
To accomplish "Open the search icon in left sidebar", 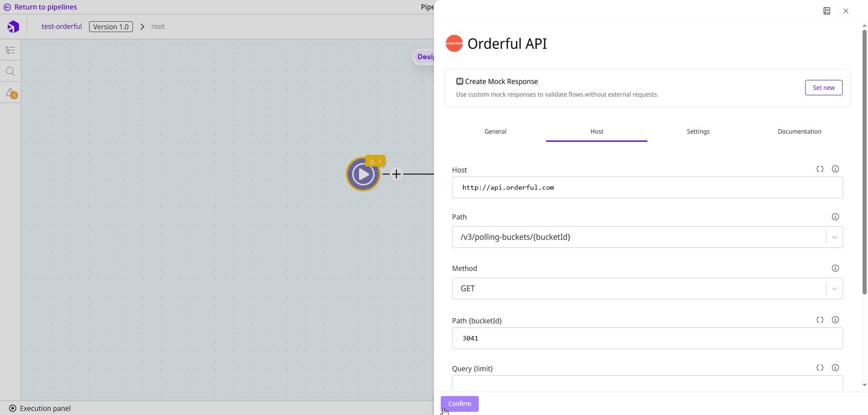I will [10, 71].
